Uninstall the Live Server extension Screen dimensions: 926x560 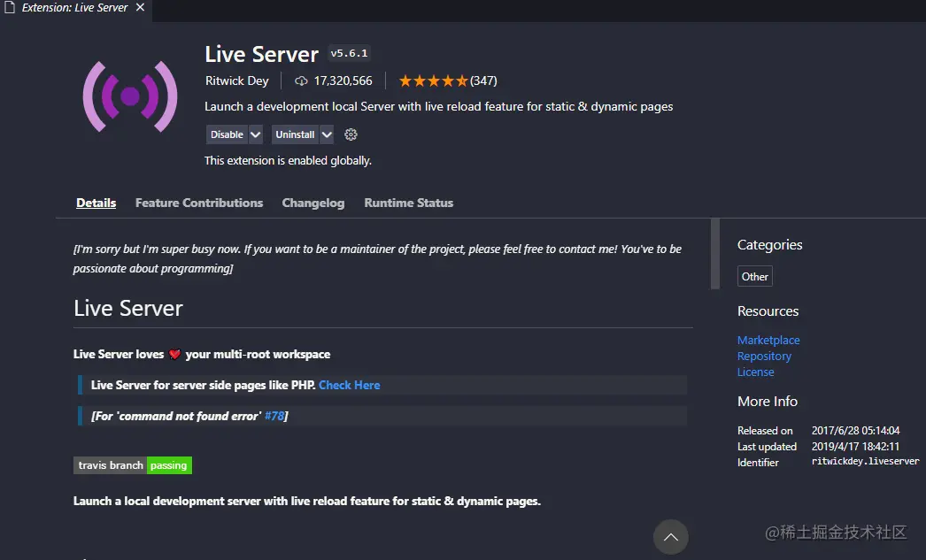pyautogui.click(x=295, y=134)
